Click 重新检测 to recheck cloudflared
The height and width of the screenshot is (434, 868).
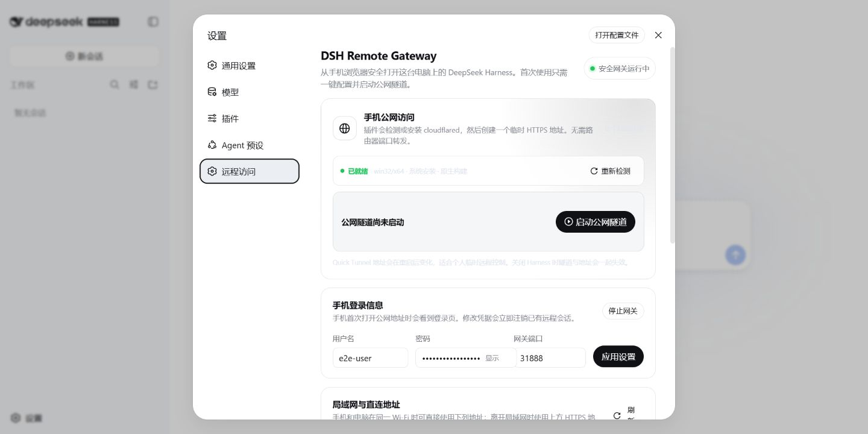610,171
